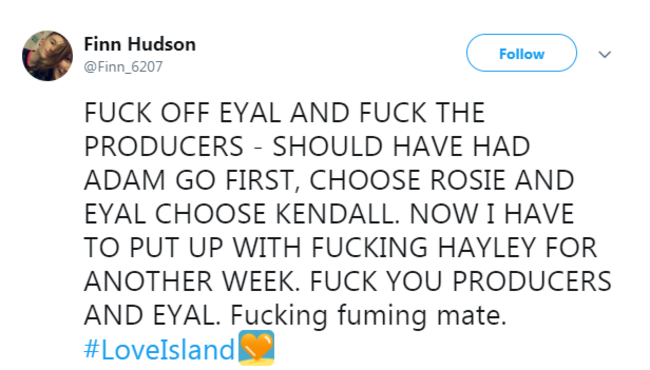
Task: Click the line 'ADAM GO FIRST, CHOOSE ROSIE AND'
Action: [x=329, y=180]
